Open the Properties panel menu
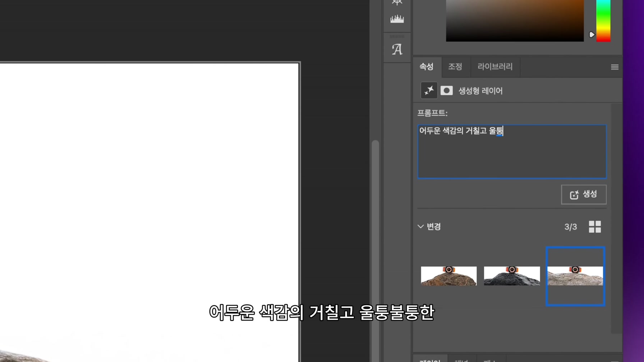 [x=615, y=67]
